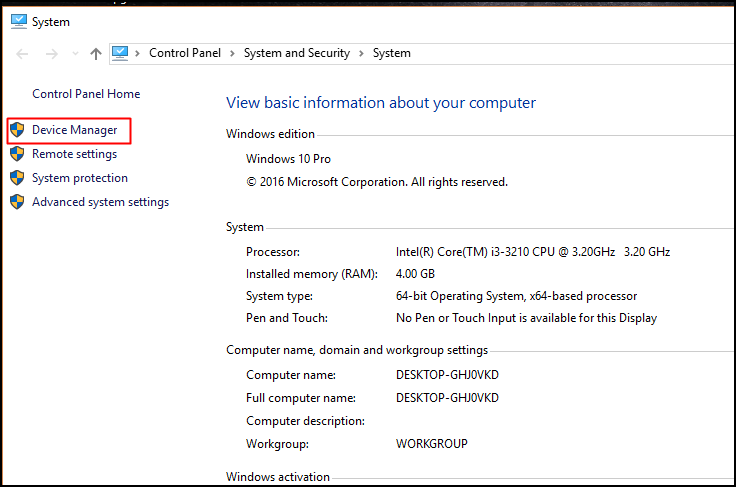Image resolution: width=736 pixels, height=487 pixels.
Task: Click heading View basic information about your computer
Action: click(381, 103)
